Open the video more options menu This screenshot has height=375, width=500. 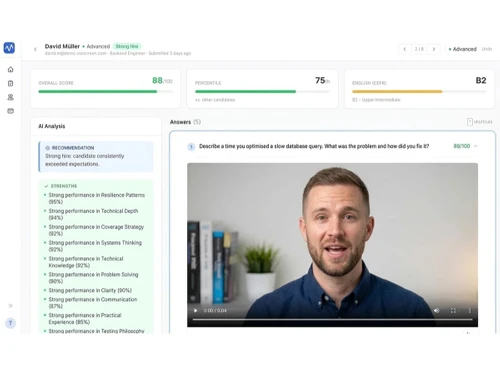470,310
